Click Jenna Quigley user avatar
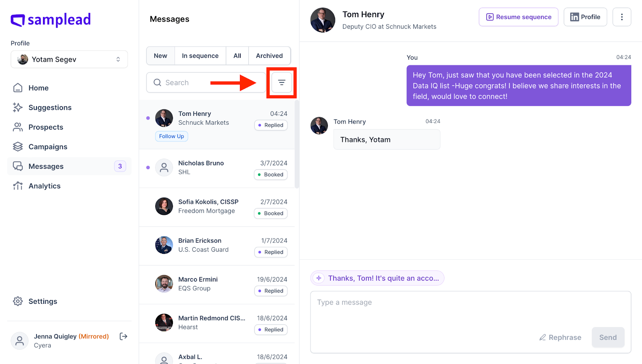 (19, 341)
